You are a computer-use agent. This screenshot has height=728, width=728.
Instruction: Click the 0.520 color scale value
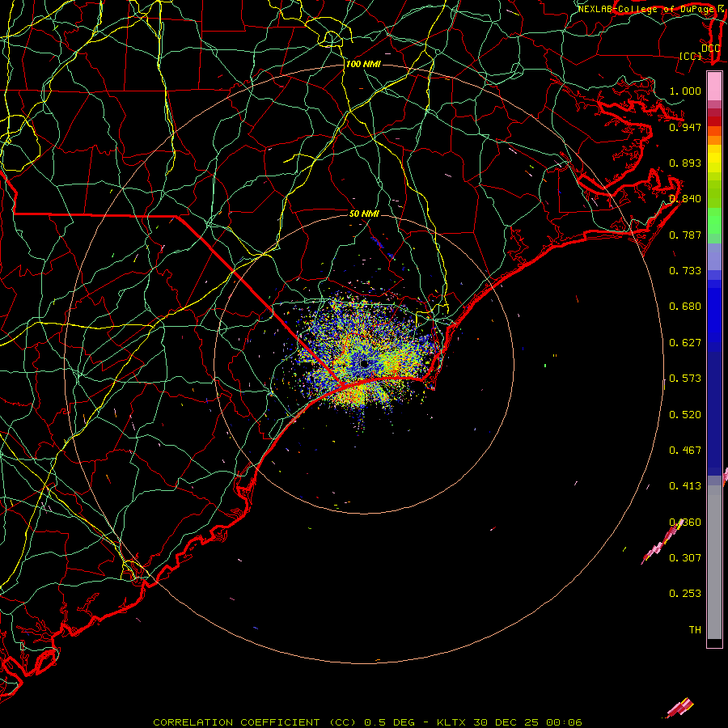685,415
